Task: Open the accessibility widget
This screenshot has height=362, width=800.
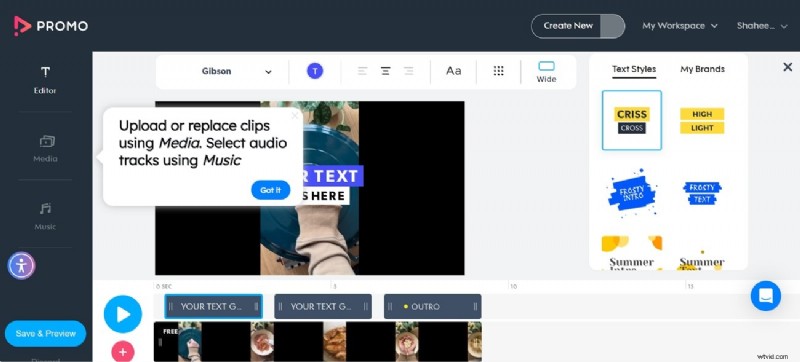Action: tap(21, 266)
